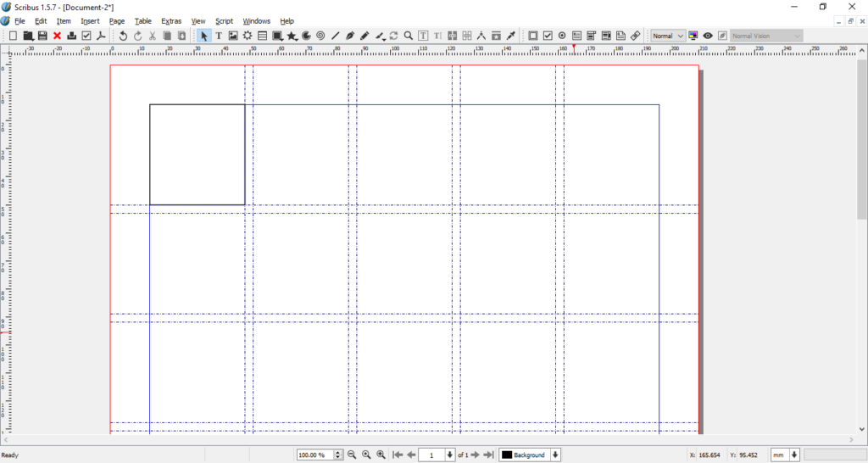Screen dimensions: 868x463
Task: Open the Calligraphic Line tool dropdown
Action: click(x=380, y=36)
